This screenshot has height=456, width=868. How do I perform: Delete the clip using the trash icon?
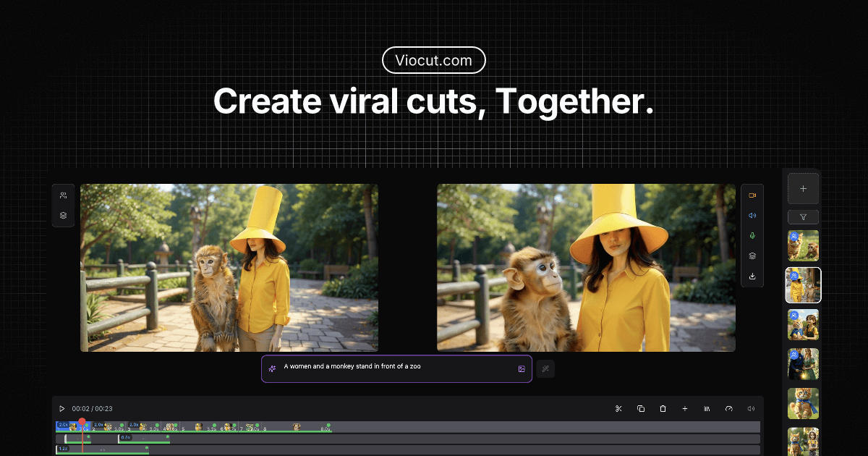tap(663, 408)
